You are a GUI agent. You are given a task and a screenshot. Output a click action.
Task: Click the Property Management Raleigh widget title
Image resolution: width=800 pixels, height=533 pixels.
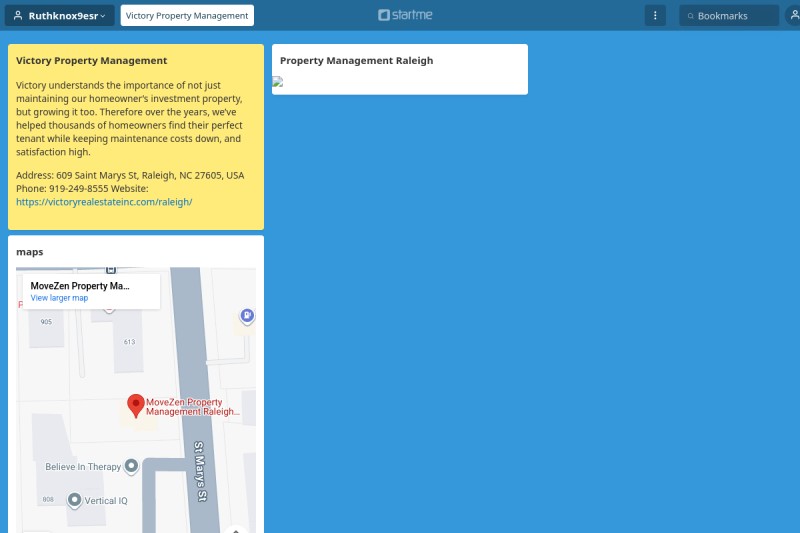point(357,60)
